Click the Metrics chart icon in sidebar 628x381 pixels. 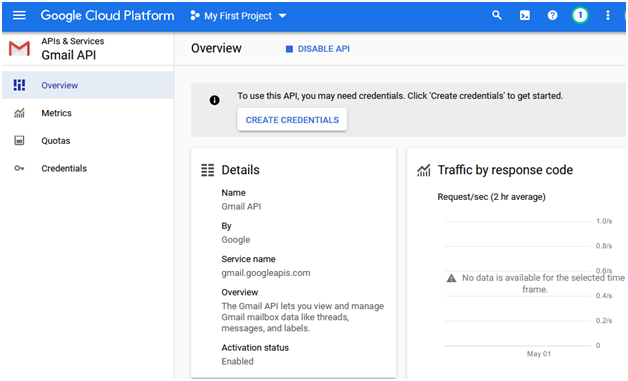tap(19, 113)
